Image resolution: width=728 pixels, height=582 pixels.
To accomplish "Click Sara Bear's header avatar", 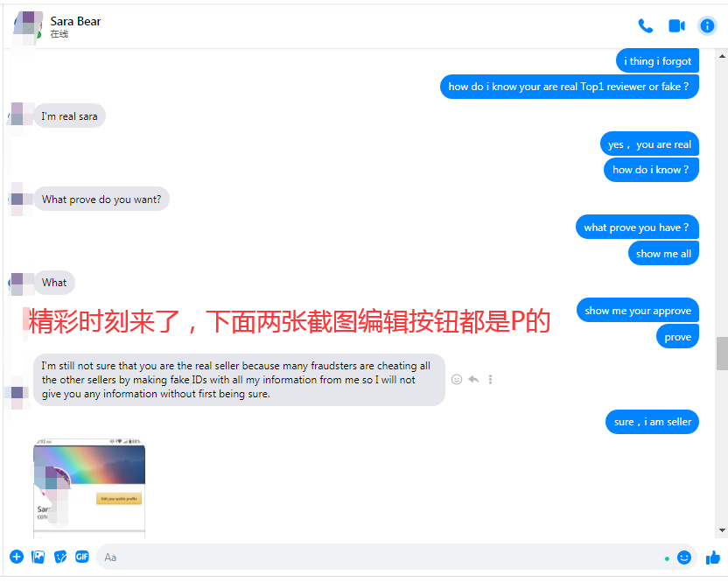I will (x=28, y=27).
